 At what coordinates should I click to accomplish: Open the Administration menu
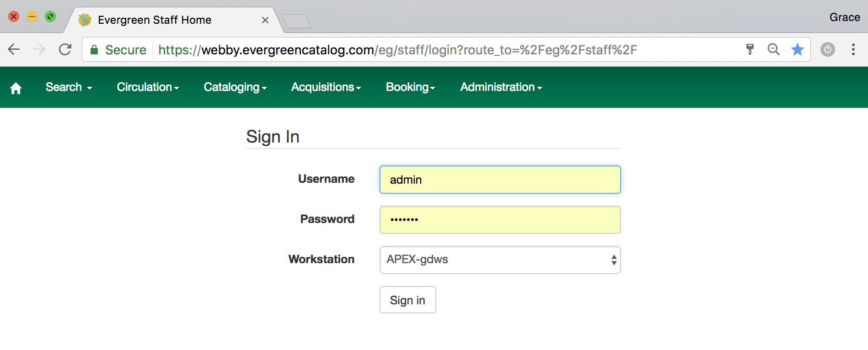point(501,87)
